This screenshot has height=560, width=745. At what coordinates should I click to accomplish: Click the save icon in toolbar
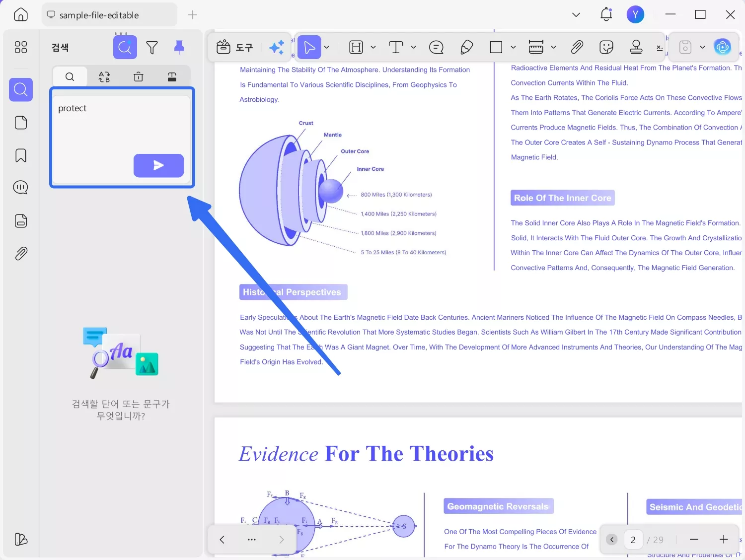(x=685, y=48)
